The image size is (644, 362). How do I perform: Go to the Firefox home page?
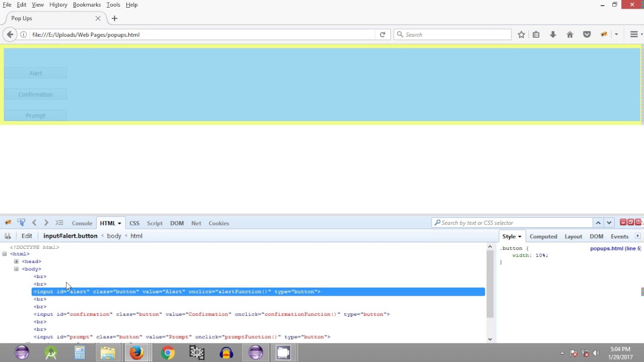tap(570, 35)
